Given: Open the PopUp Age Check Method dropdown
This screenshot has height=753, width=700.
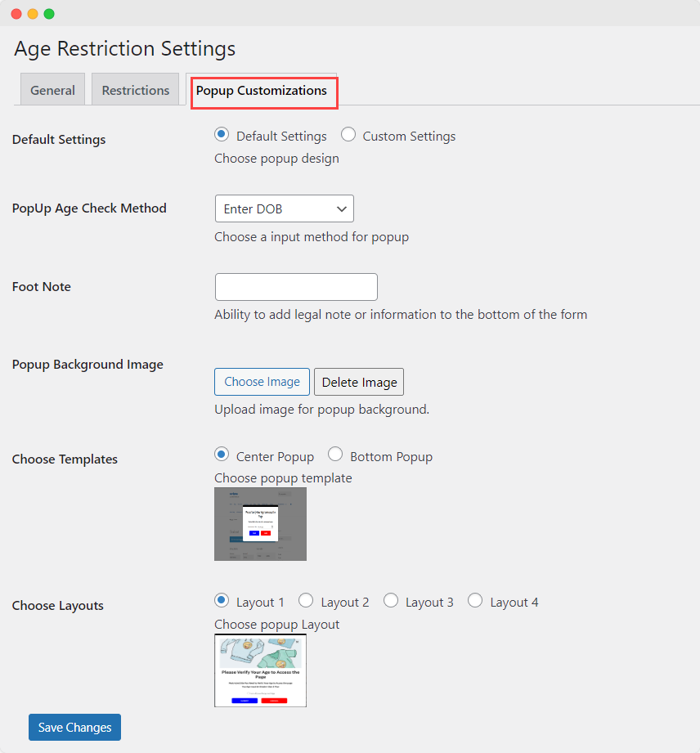Looking at the screenshot, I should (284, 208).
